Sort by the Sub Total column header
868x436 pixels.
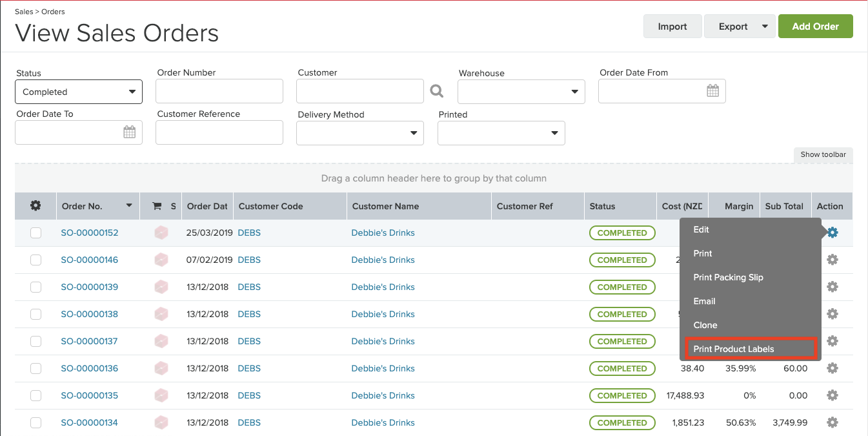pyautogui.click(x=784, y=206)
